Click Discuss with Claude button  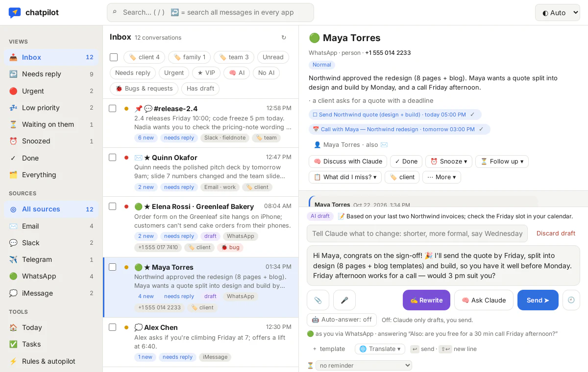tap(348, 162)
